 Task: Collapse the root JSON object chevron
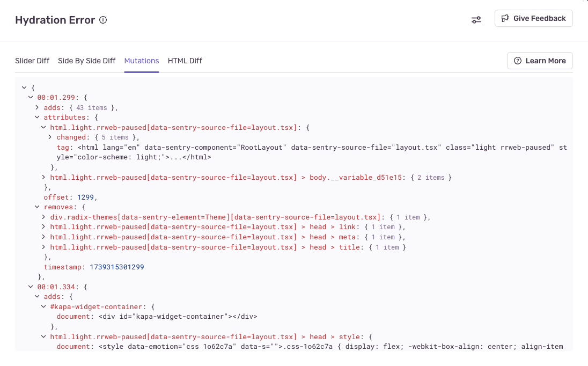[24, 87]
